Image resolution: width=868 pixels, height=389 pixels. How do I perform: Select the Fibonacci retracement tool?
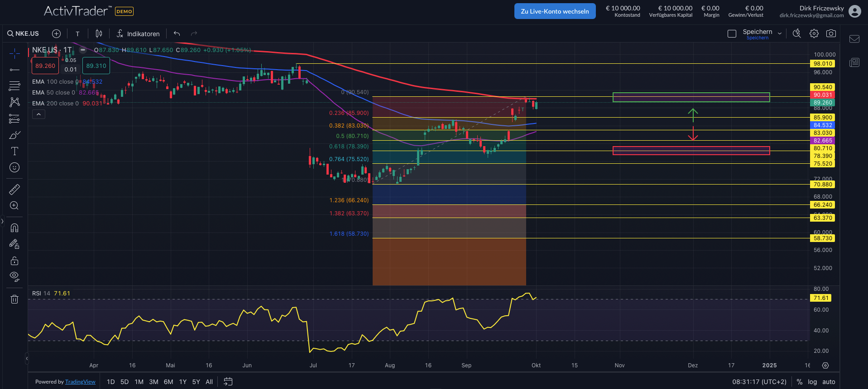coord(14,86)
